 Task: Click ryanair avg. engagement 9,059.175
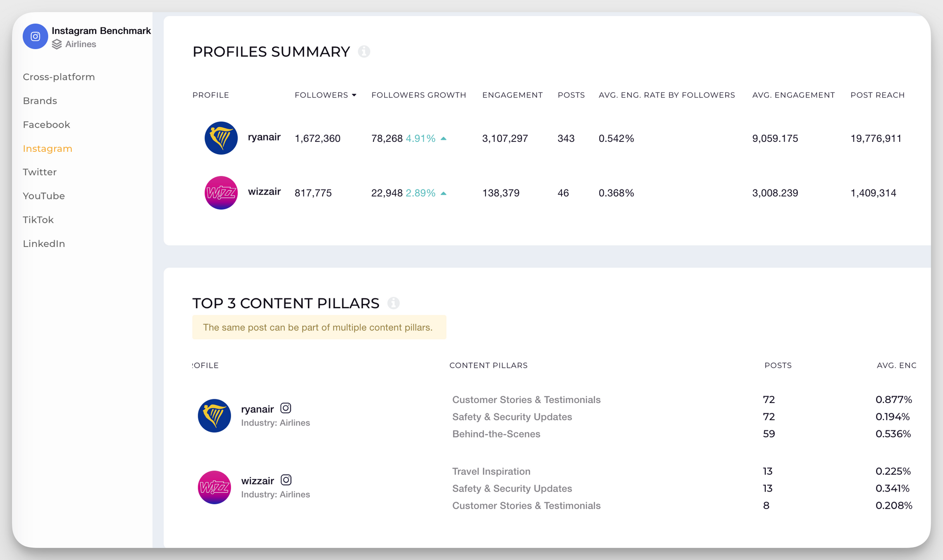(x=775, y=139)
